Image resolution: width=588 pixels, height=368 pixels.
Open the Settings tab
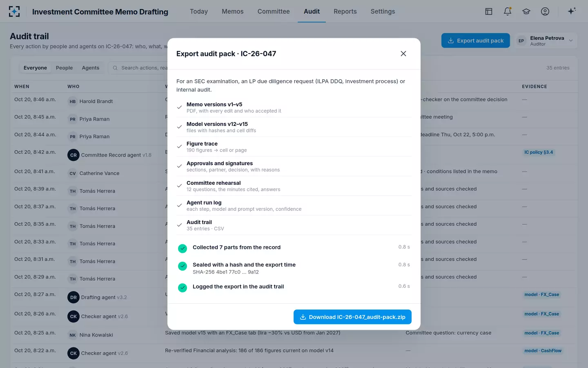coord(383,11)
